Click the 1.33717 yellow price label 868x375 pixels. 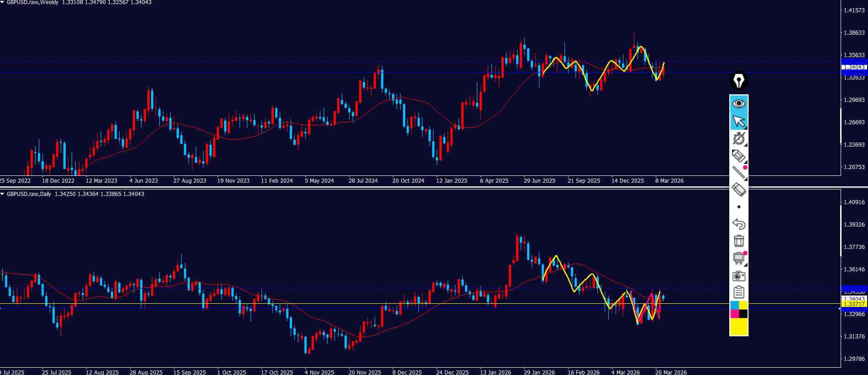click(853, 304)
